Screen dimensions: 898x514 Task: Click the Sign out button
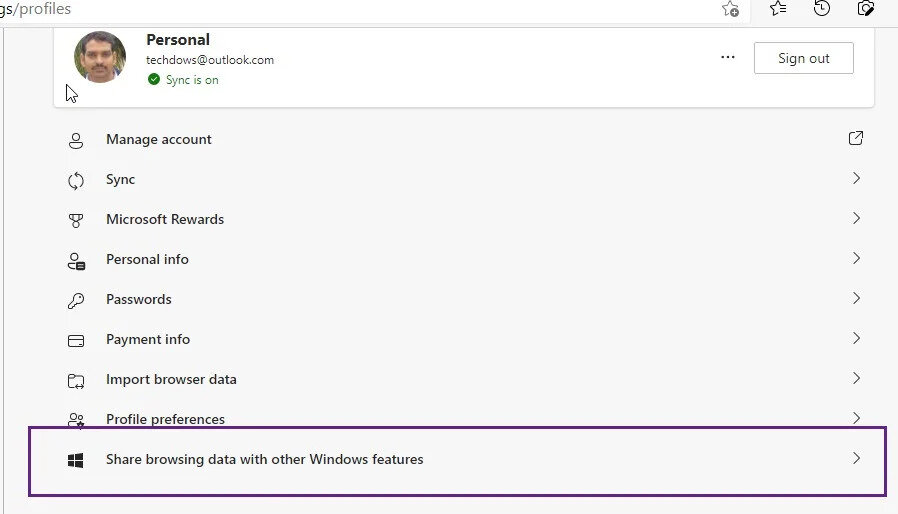804,58
